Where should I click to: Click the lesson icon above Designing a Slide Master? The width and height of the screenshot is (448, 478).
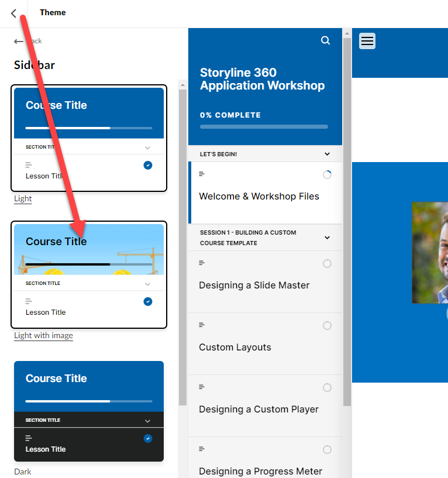click(x=201, y=263)
